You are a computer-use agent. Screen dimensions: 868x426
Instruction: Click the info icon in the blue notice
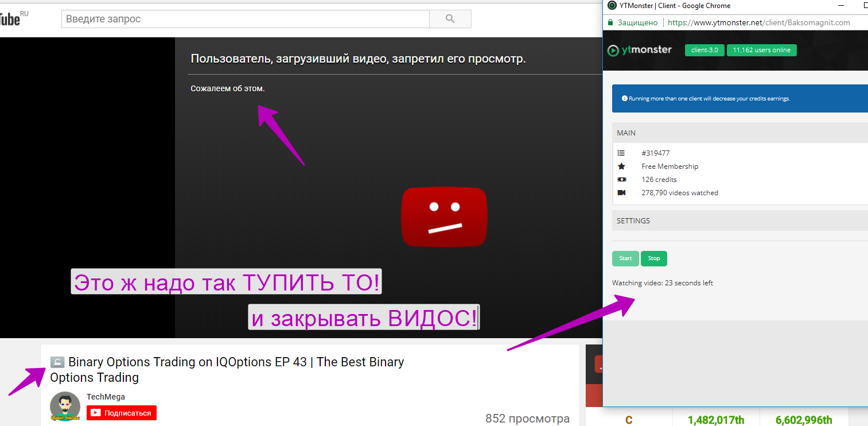tap(625, 99)
